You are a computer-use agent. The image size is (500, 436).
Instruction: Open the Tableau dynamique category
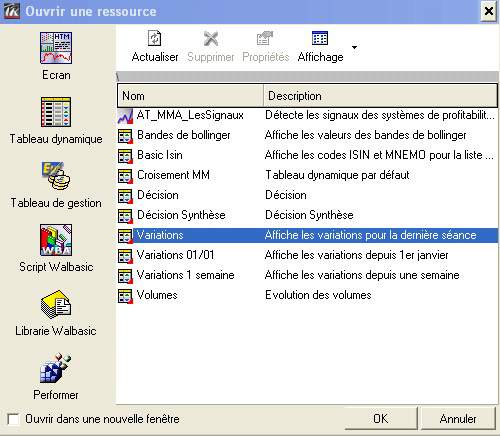tap(56, 112)
